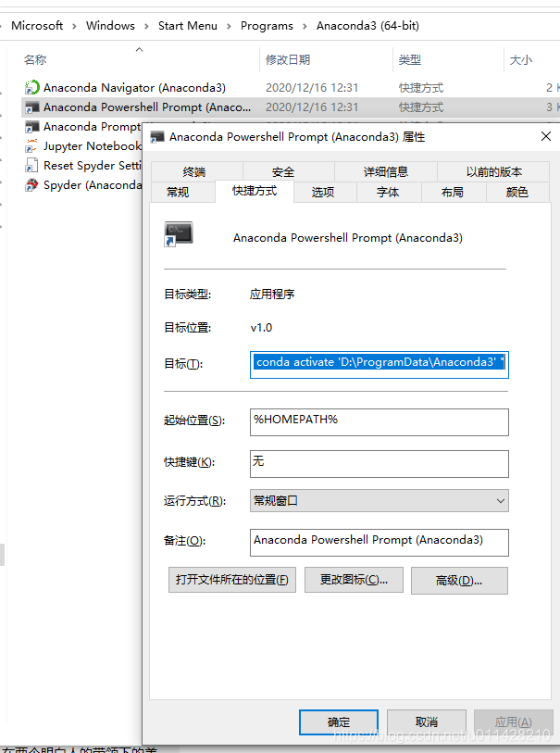This screenshot has height=753, width=560.
Task: Select the Anaconda Prompt file icon
Action: pyautogui.click(x=31, y=127)
